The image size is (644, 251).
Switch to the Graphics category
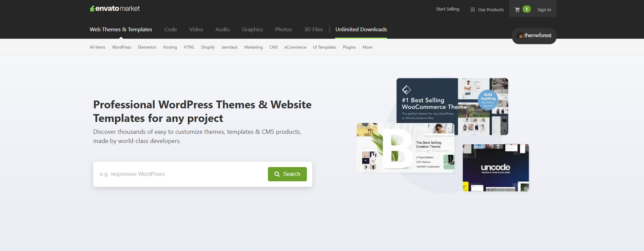click(252, 30)
